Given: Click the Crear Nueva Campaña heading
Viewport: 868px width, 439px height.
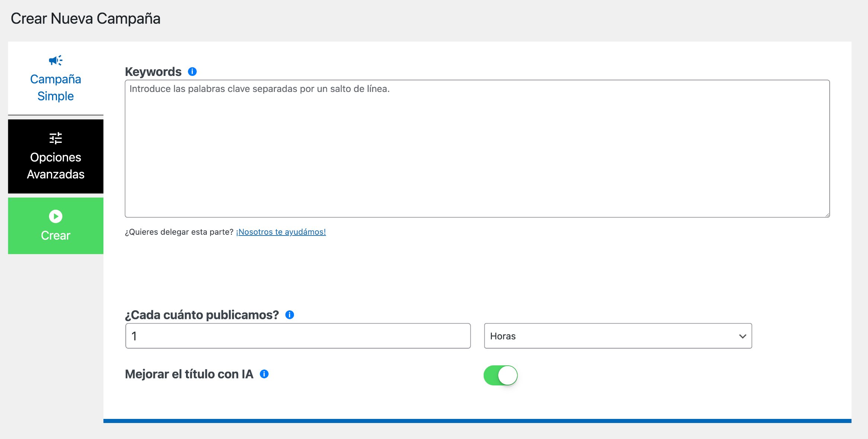Looking at the screenshot, I should tap(85, 19).
